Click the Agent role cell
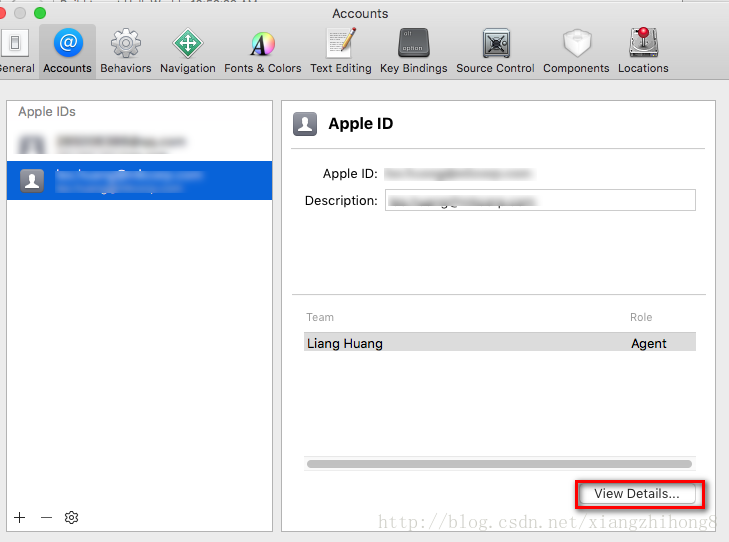 point(649,344)
